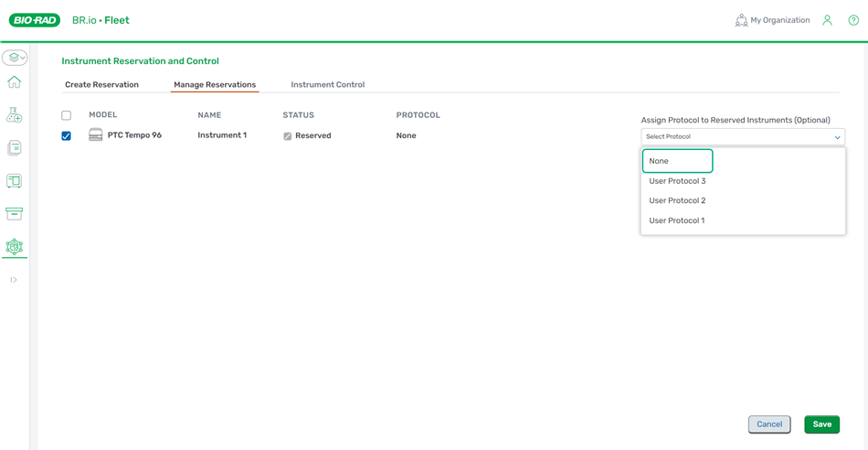The image size is (868, 450).
Task: Open the user profile icon
Action: click(827, 20)
